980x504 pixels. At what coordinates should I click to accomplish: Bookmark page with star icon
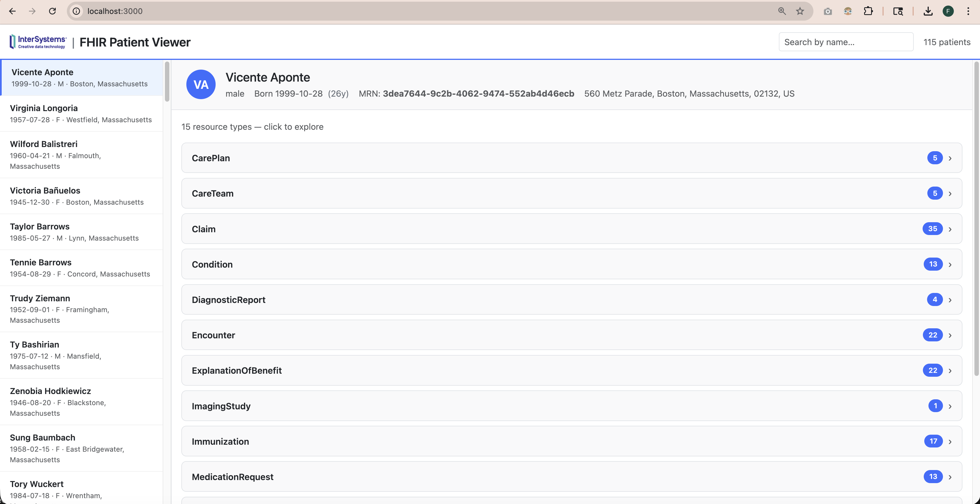[x=800, y=11]
